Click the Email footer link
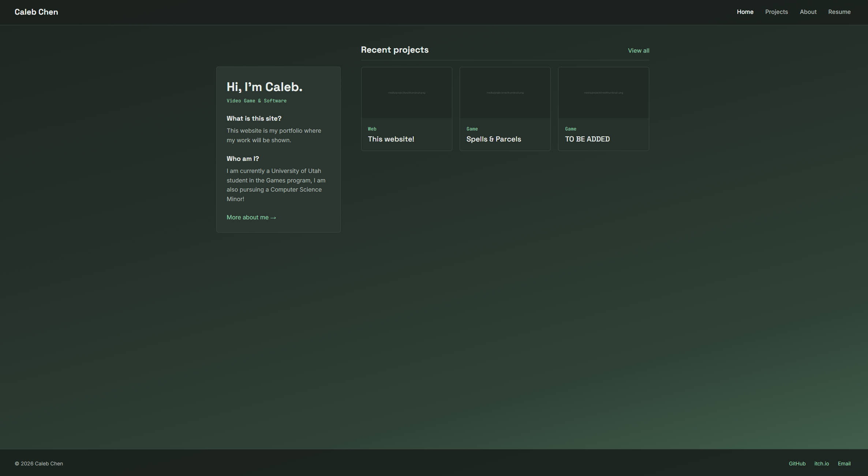868x476 pixels. [x=844, y=464]
